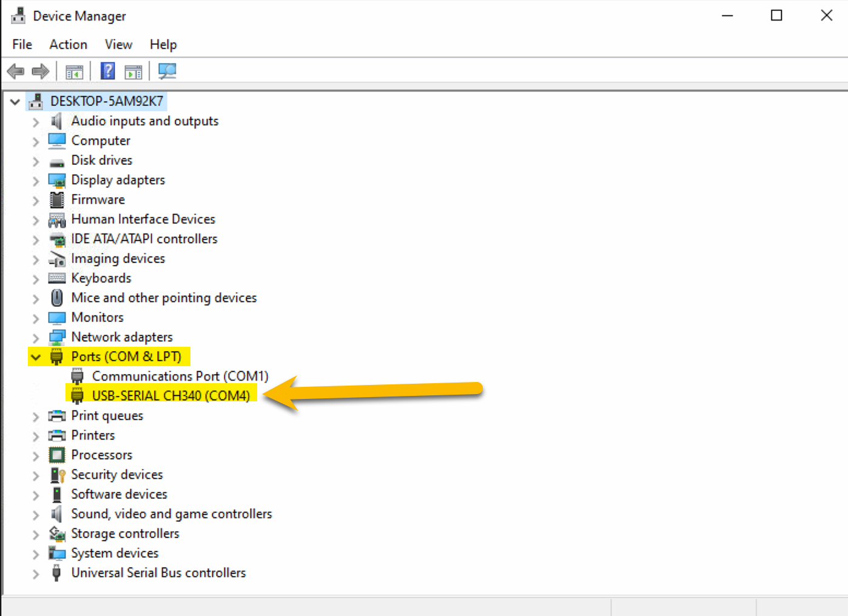Image resolution: width=848 pixels, height=616 pixels.
Task: Click the Keyboards device icon
Action: 56,278
